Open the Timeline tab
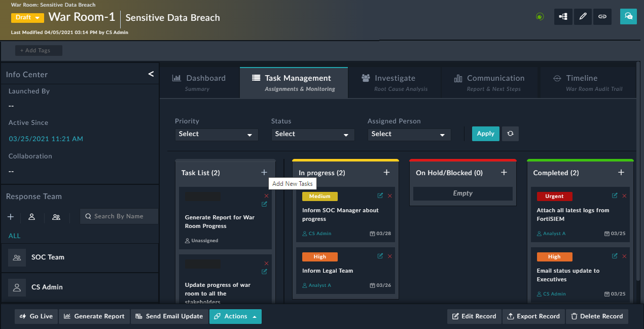This screenshot has width=644, height=329. (x=588, y=82)
